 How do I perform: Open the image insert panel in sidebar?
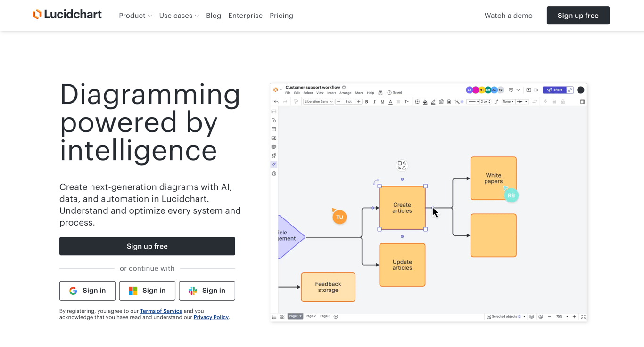[x=274, y=138]
